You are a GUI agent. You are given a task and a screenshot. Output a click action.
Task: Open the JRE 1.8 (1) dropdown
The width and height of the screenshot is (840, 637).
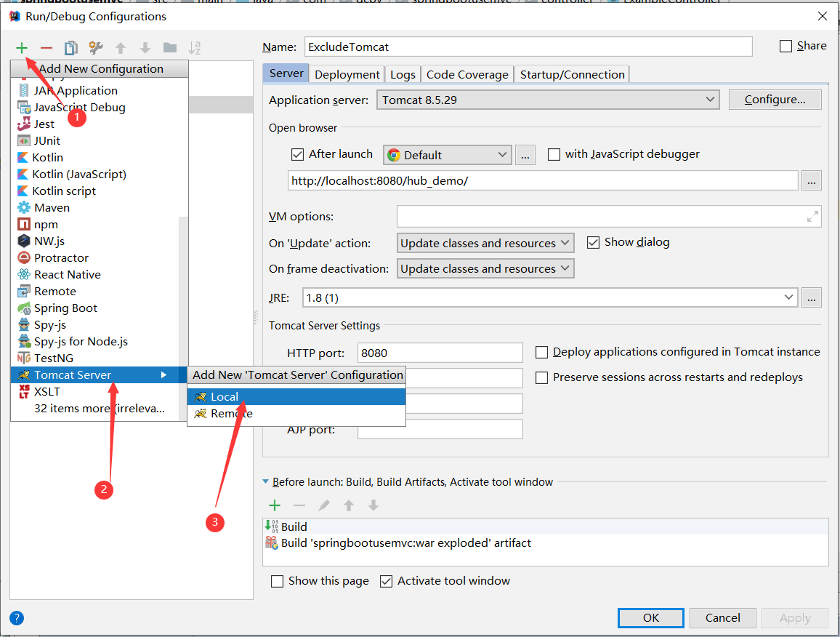click(x=550, y=297)
